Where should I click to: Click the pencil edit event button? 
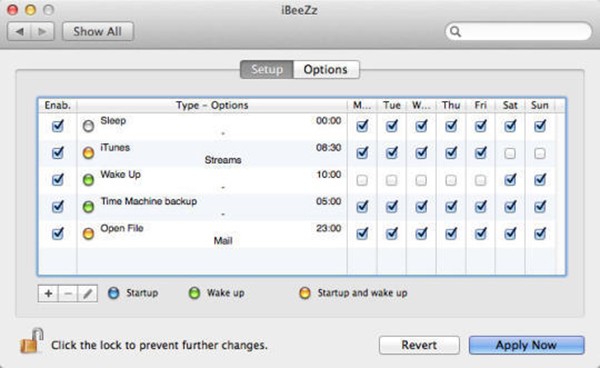click(x=88, y=293)
